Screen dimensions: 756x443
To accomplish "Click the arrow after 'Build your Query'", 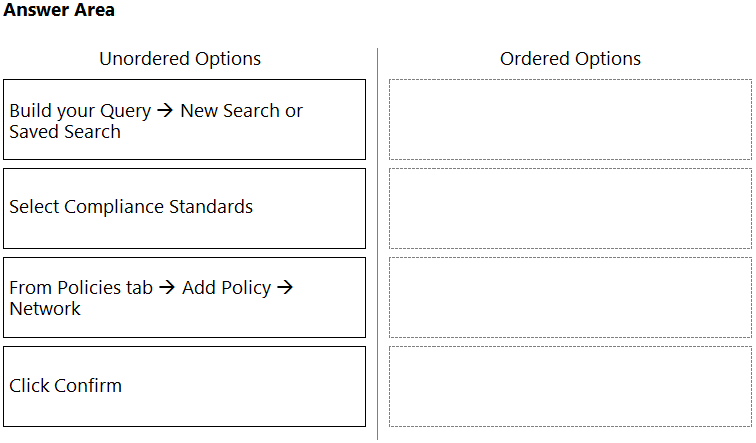I will pyautogui.click(x=165, y=110).
